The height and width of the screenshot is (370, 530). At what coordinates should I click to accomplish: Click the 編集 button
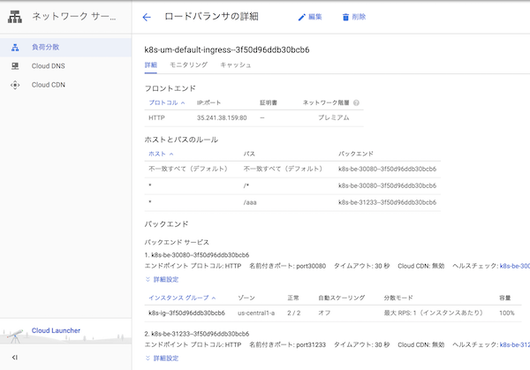pos(310,17)
